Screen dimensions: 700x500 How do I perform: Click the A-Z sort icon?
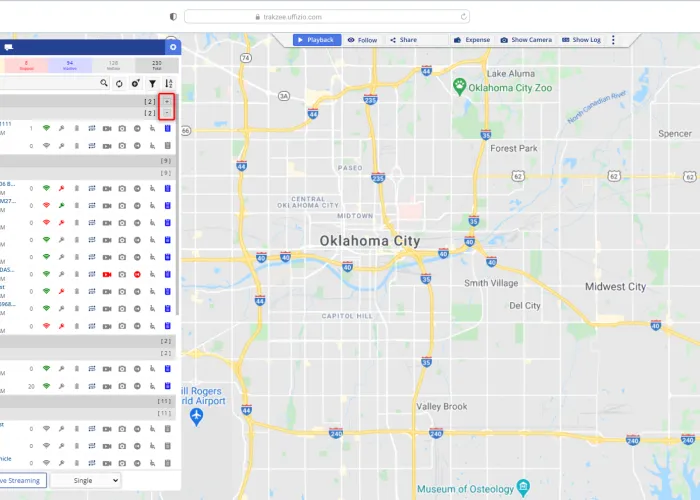pyautogui.click(x=168, y=84)
